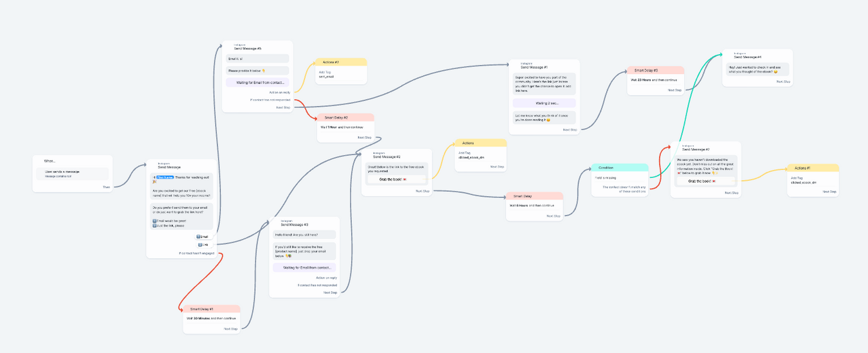The height and width of the screenshot is (353, 868).
Task: Click Next Step on Smart Delay #1
Action: coord(231,329)
